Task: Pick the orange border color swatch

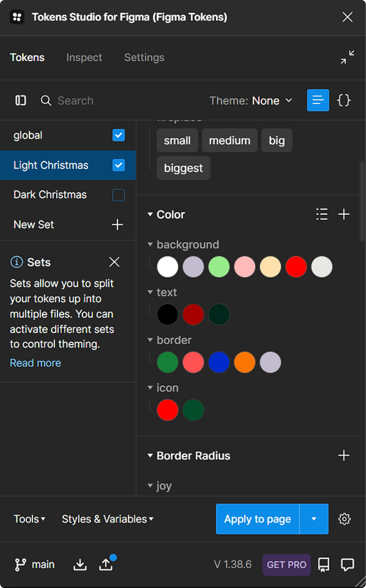Action: coord(245,362)
